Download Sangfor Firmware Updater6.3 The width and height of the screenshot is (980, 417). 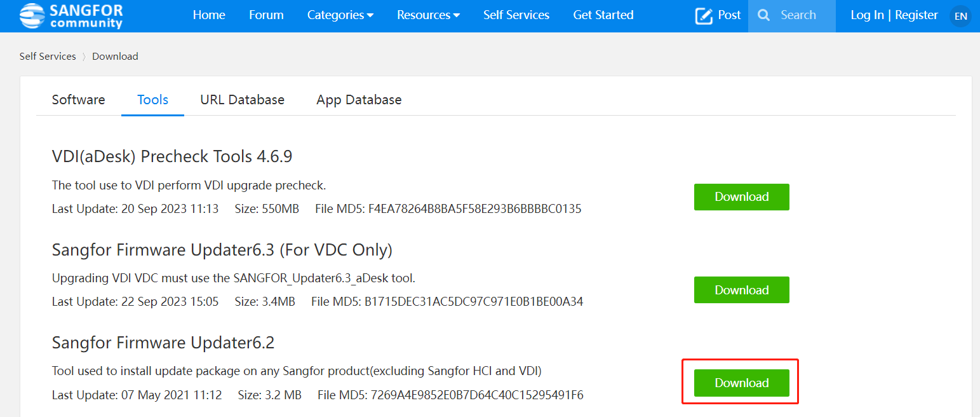pos(741,290)
